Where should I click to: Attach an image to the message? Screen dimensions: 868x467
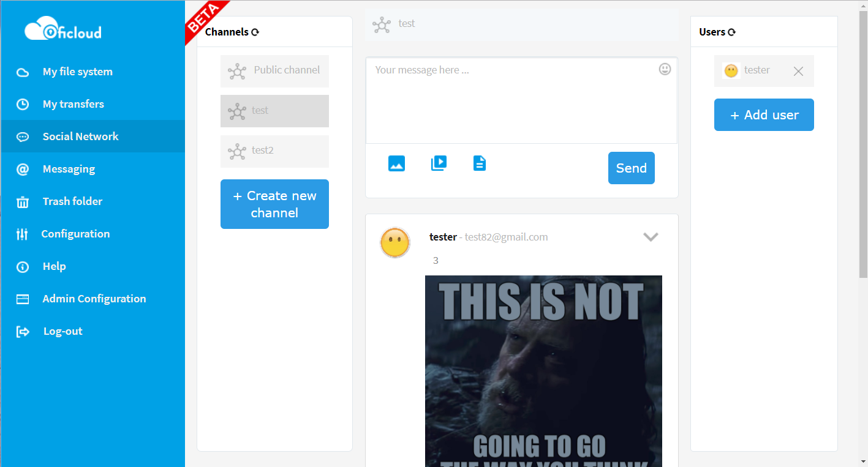(x=396, y=163)
